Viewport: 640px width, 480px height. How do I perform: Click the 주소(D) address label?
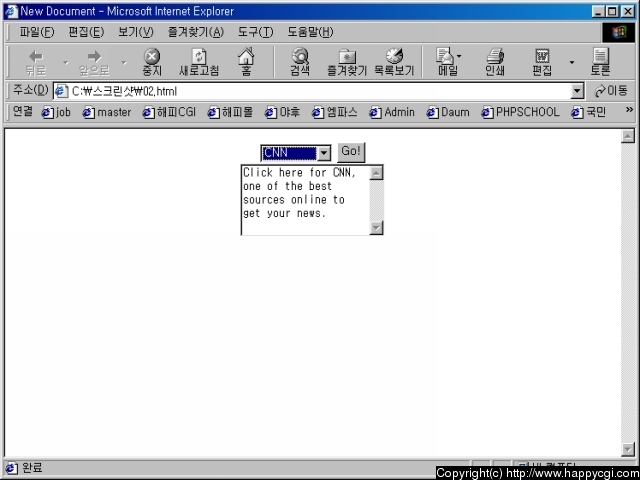(31, 90)
